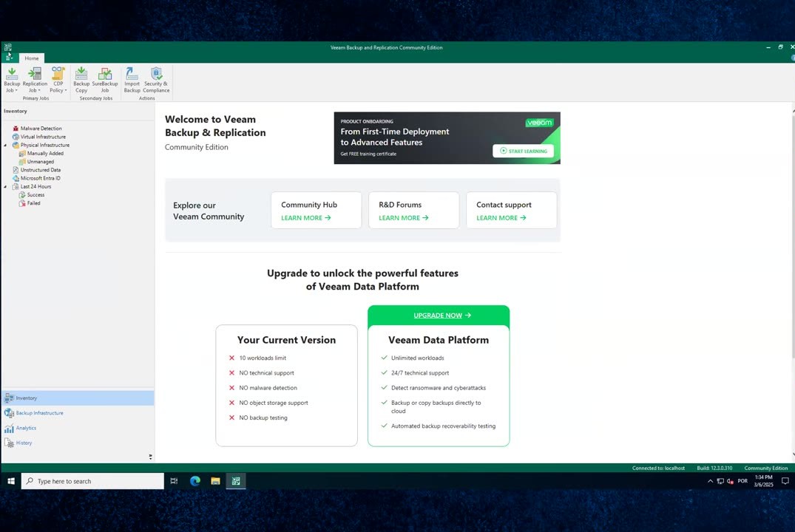Click the Veeam taskbar icon
The height and width of the screenshot is (532, 795).
(x=236, y=481)
